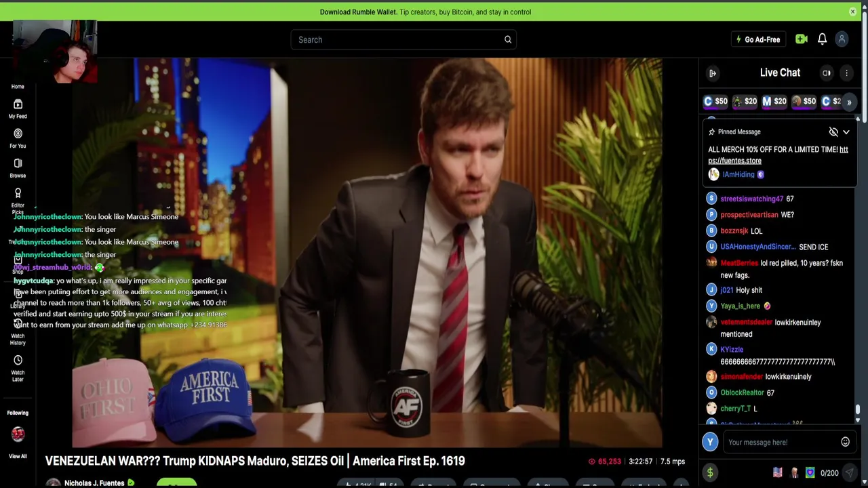Click the followed channel avatar in sidebar

[x=18, y=434]
